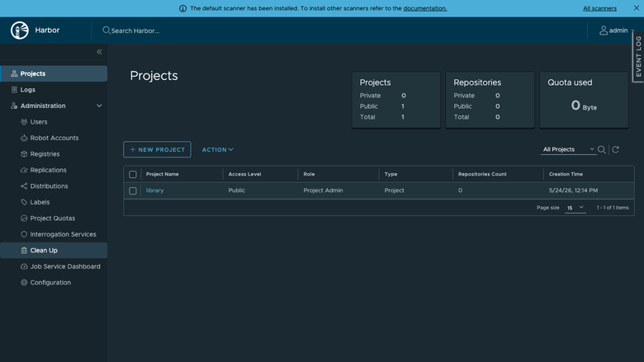
Task: Click the Registries cube icon
Action: [x=24, y=154]
